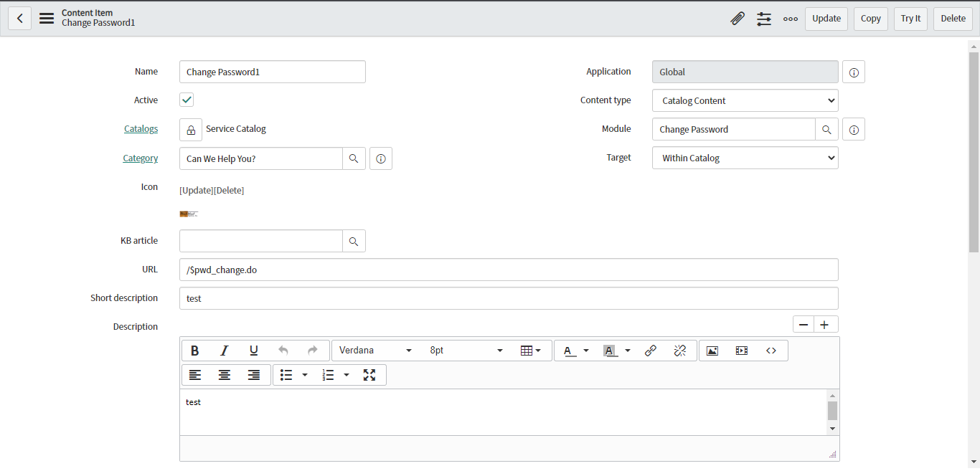This screenshot has width=980, height=471.
Task: Preview Category record info icon
Action: 381,158
